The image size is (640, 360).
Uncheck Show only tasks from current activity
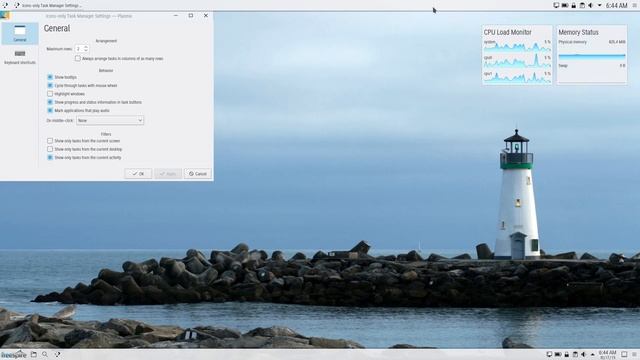coord(50,158)
